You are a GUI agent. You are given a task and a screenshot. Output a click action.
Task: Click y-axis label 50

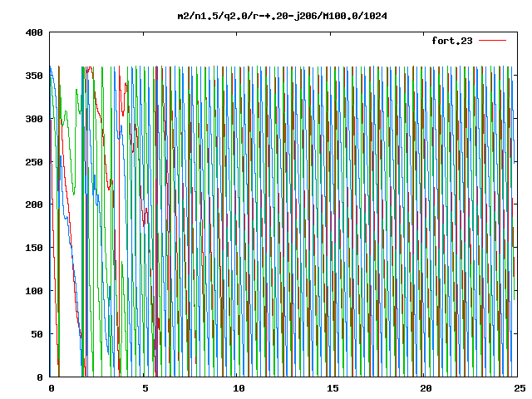37,334
